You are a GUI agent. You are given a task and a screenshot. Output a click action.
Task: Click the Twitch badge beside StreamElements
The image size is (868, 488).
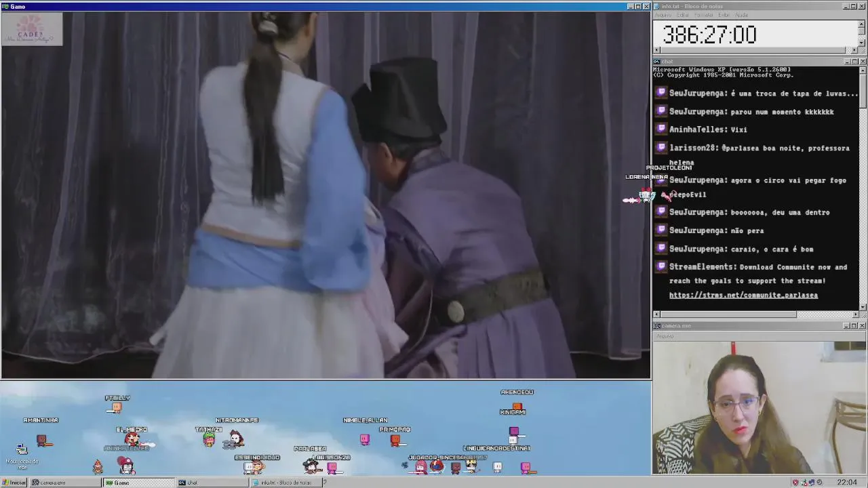pos(662,266)
